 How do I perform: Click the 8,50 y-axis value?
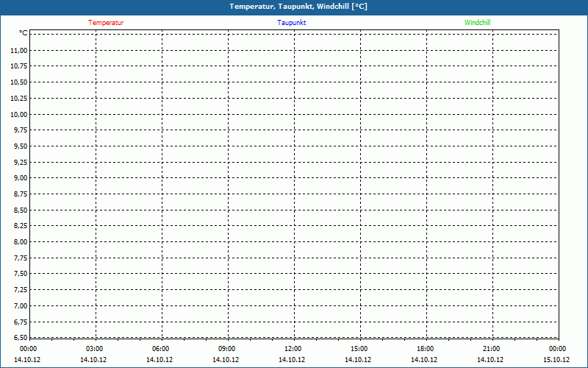pyautogui.click(x=21, y=210)
